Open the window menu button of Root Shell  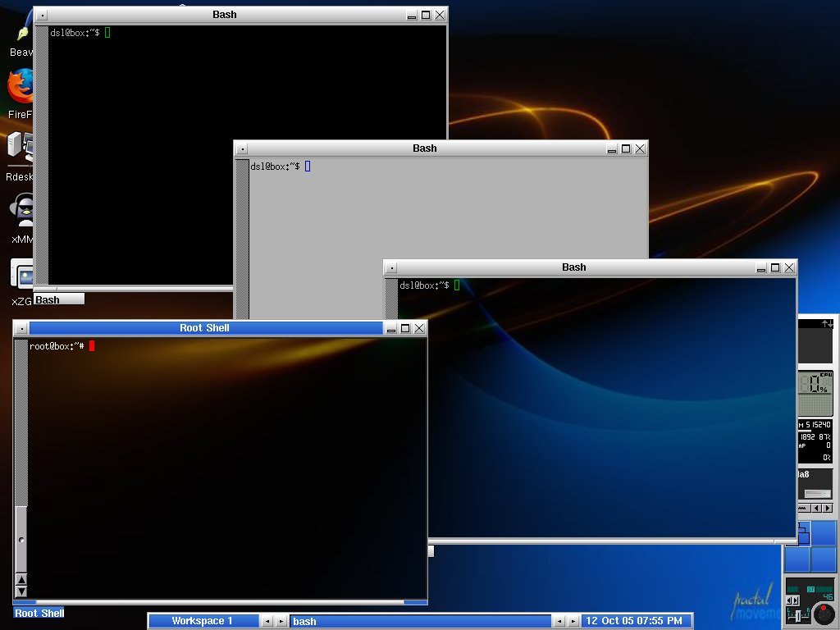coord(22,328)
